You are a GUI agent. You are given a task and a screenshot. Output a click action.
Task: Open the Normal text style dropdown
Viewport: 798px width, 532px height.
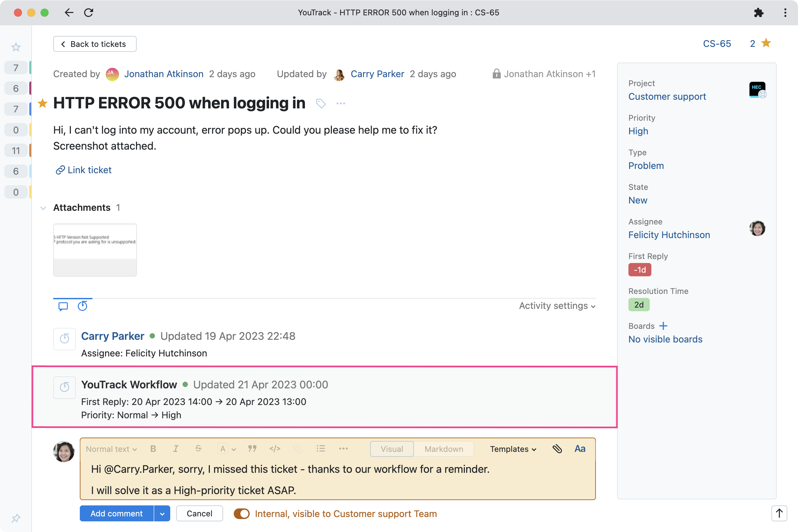[111, 449]
